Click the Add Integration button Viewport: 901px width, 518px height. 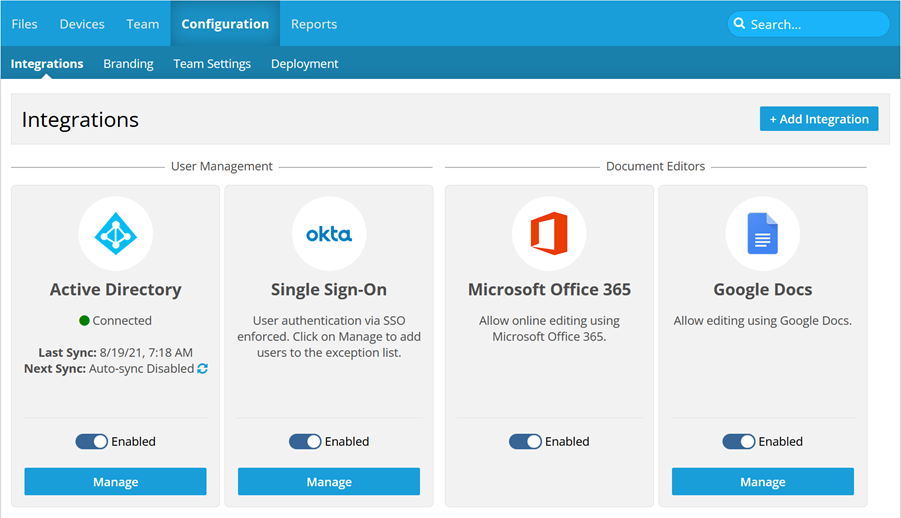tap(819, 119)
